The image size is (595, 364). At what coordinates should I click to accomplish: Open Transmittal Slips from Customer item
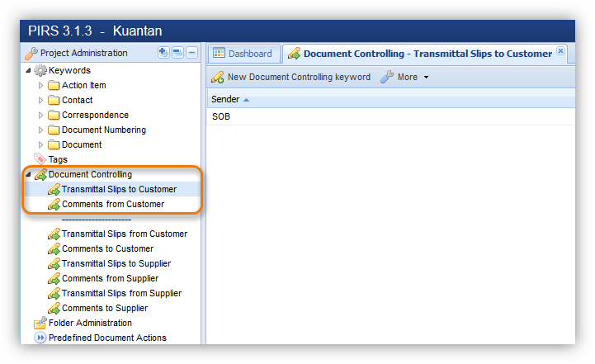click(x=125, y=234)
